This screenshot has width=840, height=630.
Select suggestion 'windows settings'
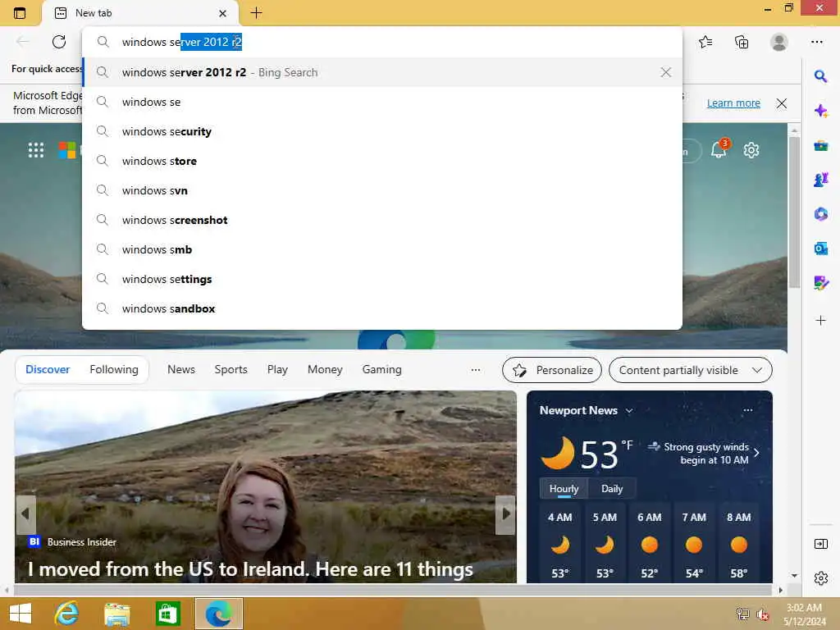382,279
